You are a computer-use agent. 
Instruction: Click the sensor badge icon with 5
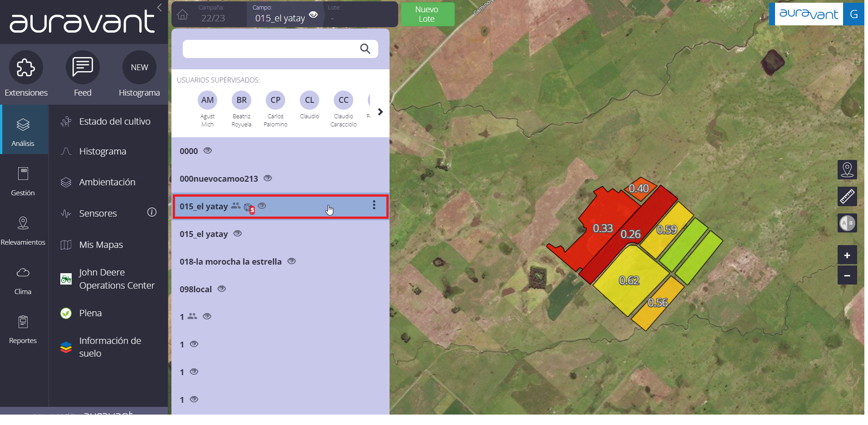249,208
